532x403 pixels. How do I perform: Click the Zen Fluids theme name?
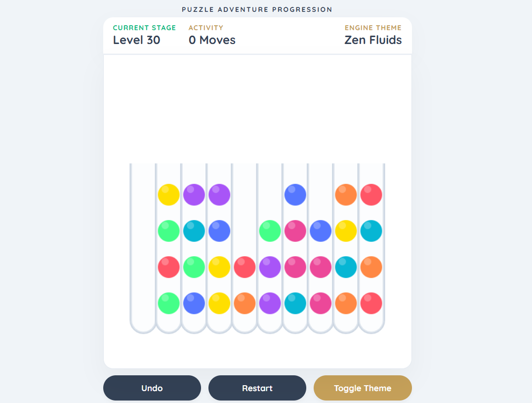[x=373, y=40]
